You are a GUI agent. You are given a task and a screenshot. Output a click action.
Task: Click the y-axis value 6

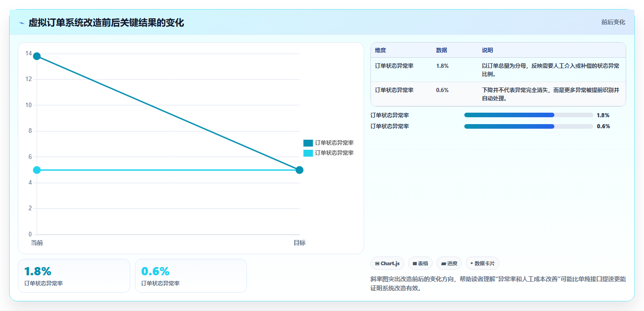30,157
